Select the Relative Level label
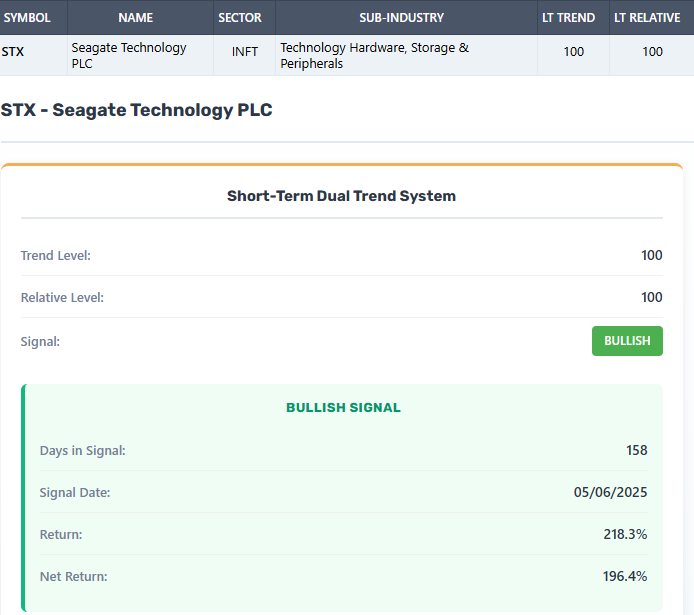Viewport: 694px width, 615px height. point(62,298)
